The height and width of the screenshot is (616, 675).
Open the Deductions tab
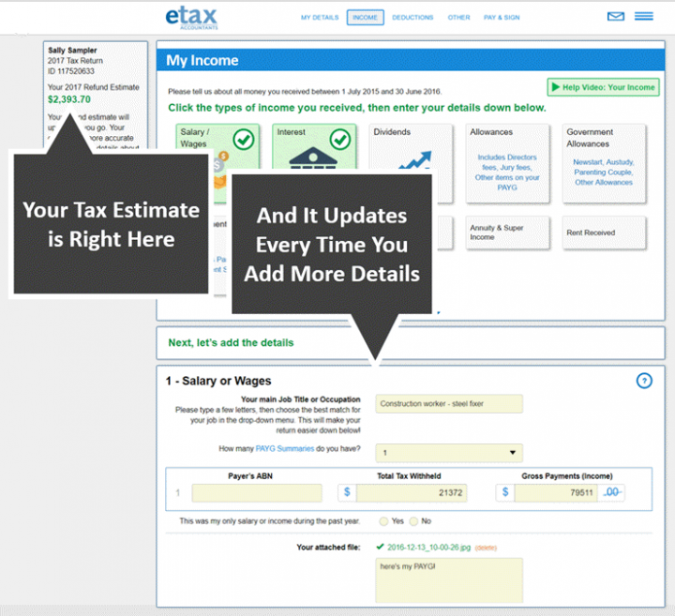coord(412,18)
